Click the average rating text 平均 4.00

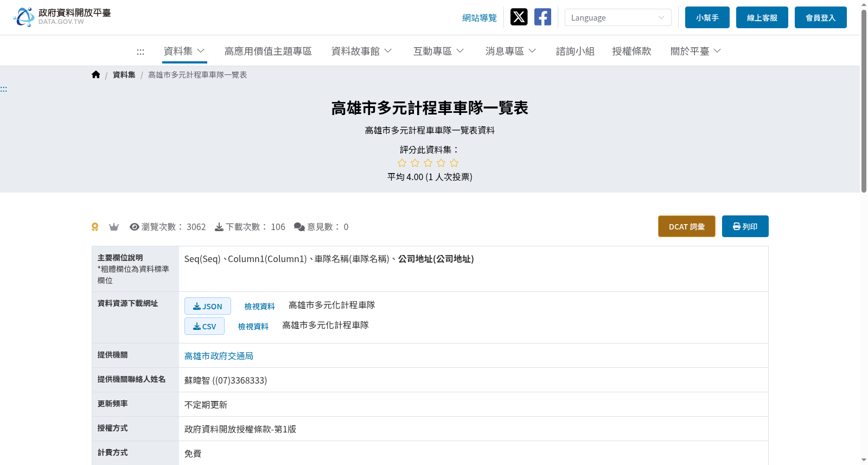[405, 177]
